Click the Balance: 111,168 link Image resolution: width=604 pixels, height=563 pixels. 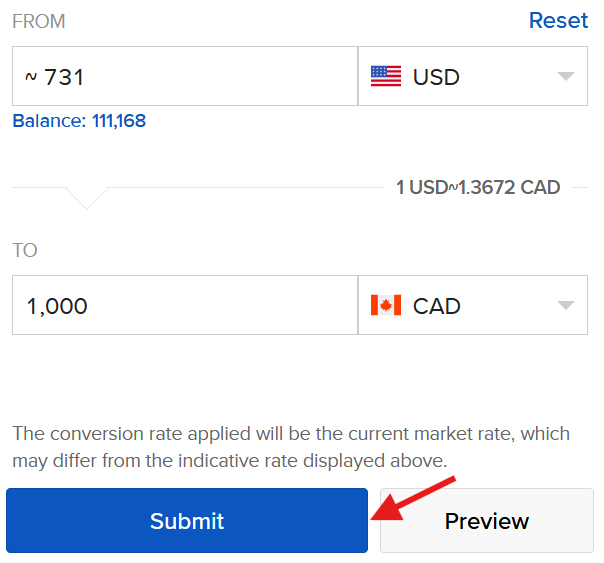[x=79, y=121]
